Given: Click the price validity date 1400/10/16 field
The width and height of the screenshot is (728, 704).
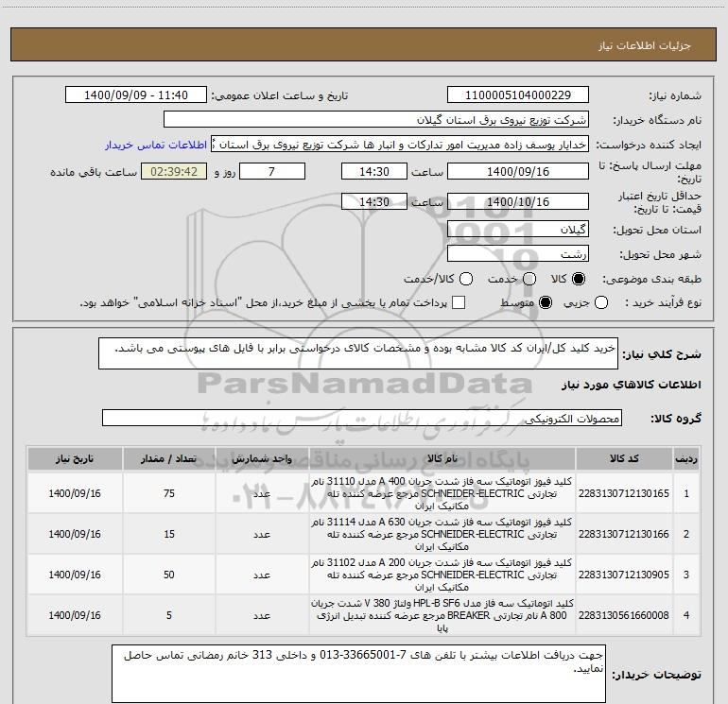Looking at the screenshot, I should (518, 201).
